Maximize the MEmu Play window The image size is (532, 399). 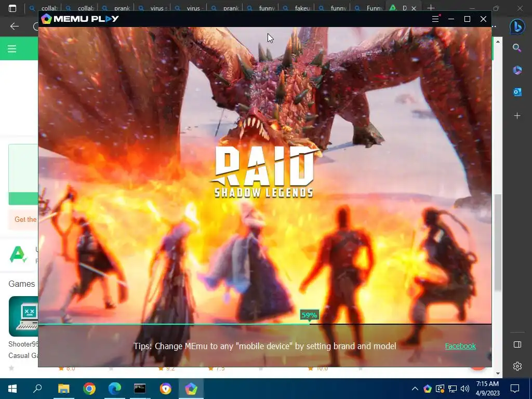467,19
